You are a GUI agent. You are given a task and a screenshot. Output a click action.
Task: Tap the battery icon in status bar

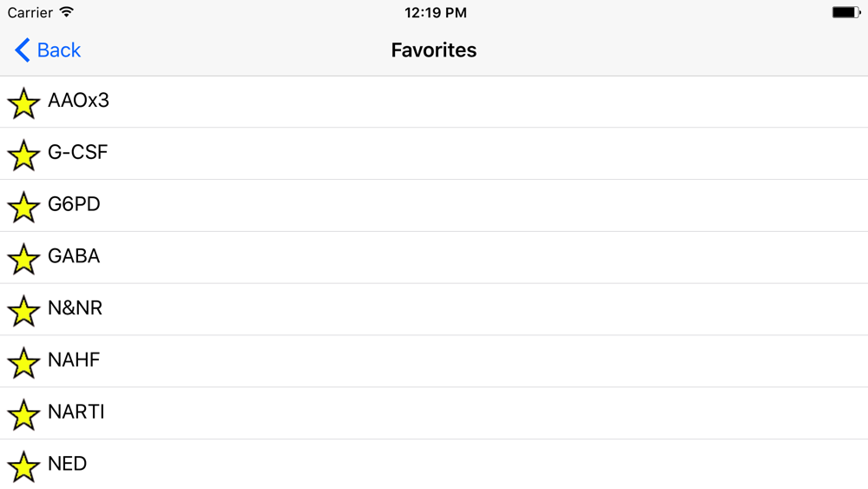coord(846,12)
